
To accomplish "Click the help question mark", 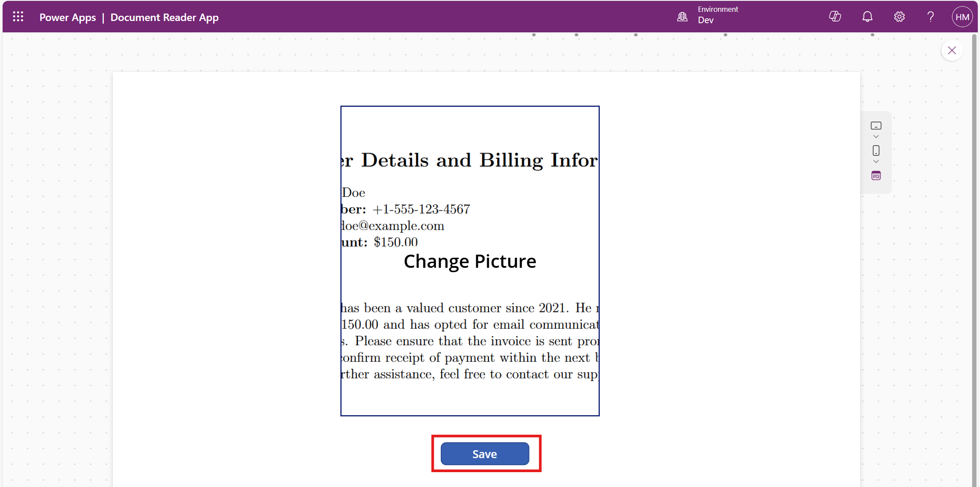I will pos(931,17).
